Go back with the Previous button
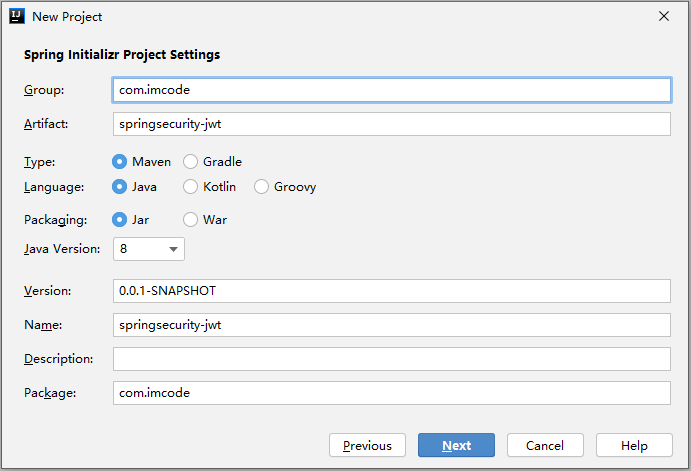This screenshot has width=691, height=471. pyautogui.click(x=367, y=445)
